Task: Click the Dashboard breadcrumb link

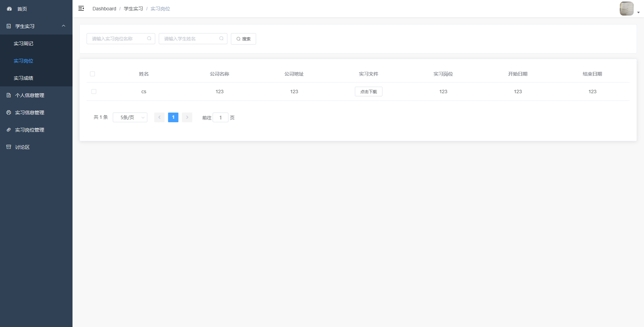Action: [x=104, y=9]
